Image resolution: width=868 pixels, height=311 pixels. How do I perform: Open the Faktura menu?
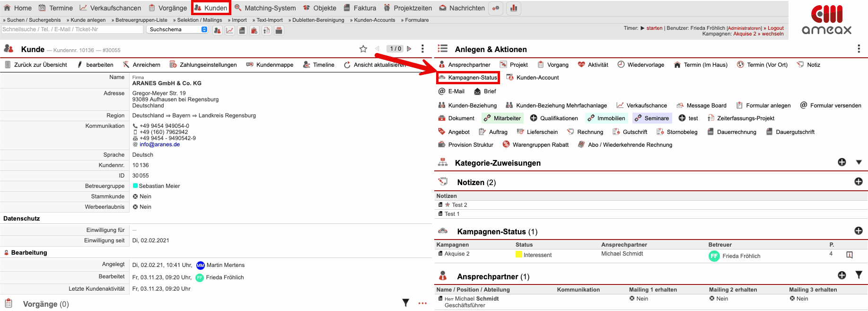pyautogui.click(x=360, y=8)
